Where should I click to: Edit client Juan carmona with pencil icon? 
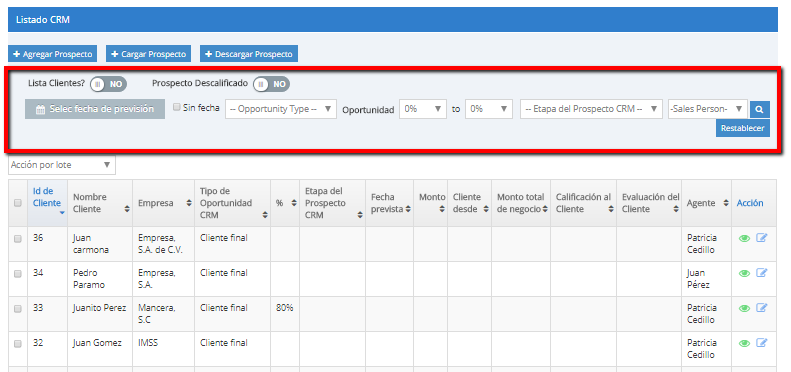761,238
